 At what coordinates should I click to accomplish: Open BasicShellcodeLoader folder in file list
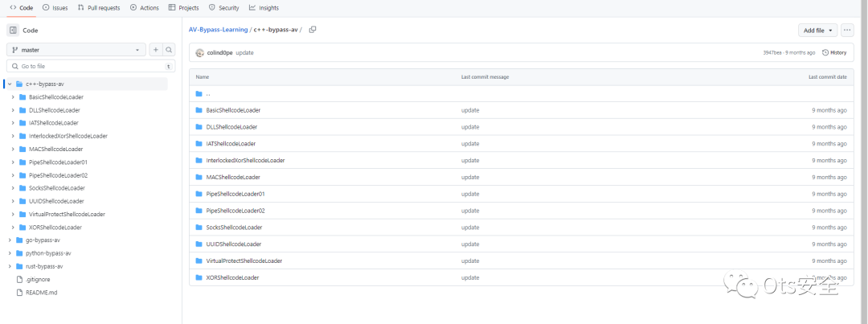(233, 110)
